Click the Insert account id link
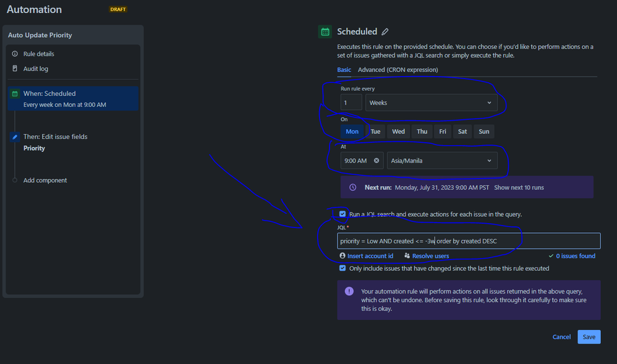The image size is (617, 364). pyautogui.click(x=370, y=256)
